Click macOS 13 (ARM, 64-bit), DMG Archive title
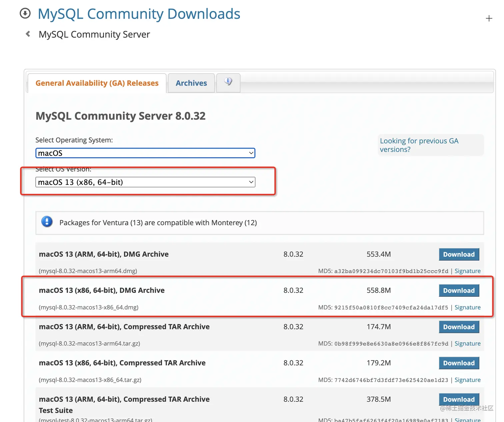 (104, 254)
